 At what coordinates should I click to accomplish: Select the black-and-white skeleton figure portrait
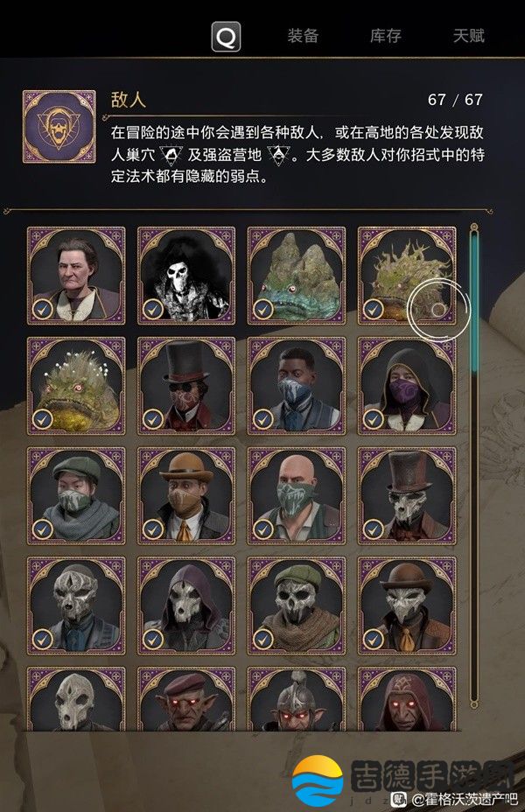[186, 276]
